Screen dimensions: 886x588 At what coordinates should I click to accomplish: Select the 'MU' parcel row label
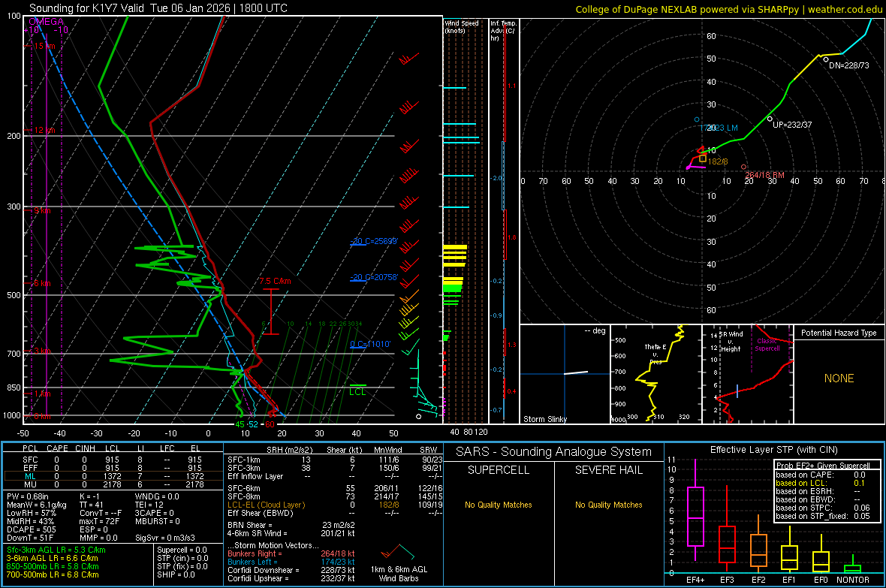(30, 484)
